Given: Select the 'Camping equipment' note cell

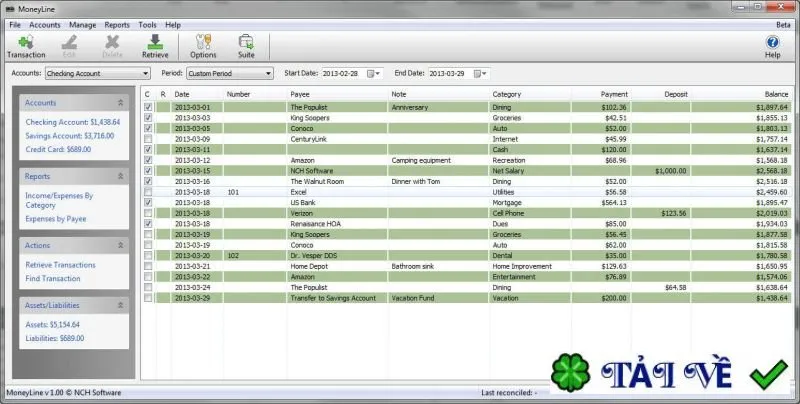Looking at the screenshot, I should pyautogui.click(x=439, y=160).
